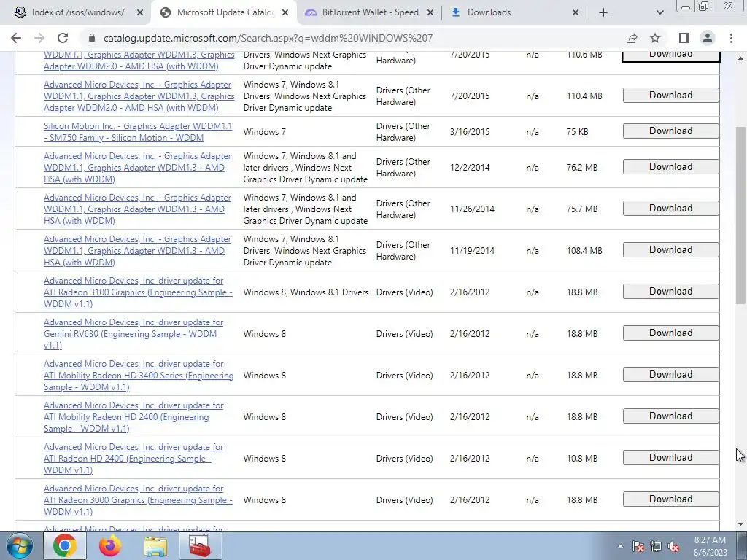Download ATI Radeon 3000 Graphics driver

click(671, 499)
